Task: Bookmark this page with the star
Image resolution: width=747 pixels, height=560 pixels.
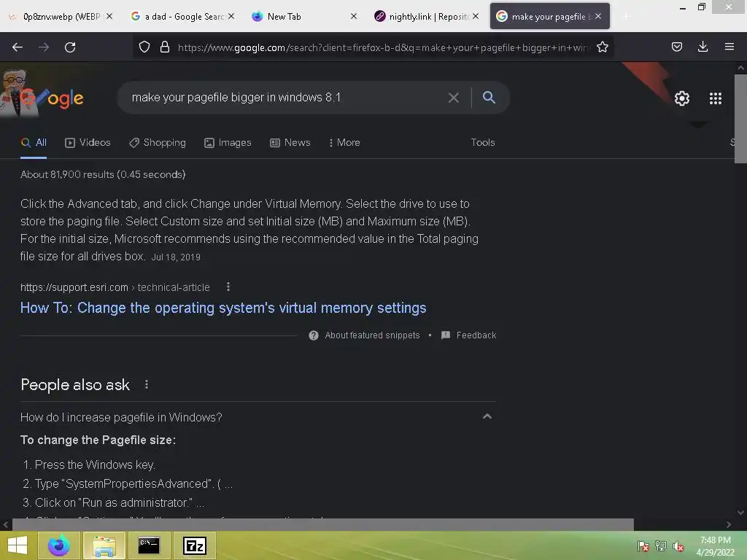Action: (x=602, y=47)
